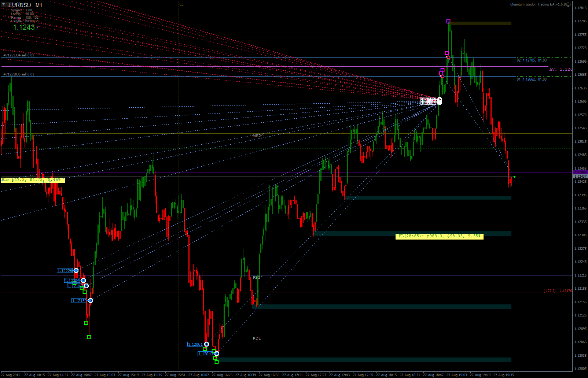Click the blue order circle at 1.12204
This screenshot has height=378, width=588.
click(x=83, y=281)
